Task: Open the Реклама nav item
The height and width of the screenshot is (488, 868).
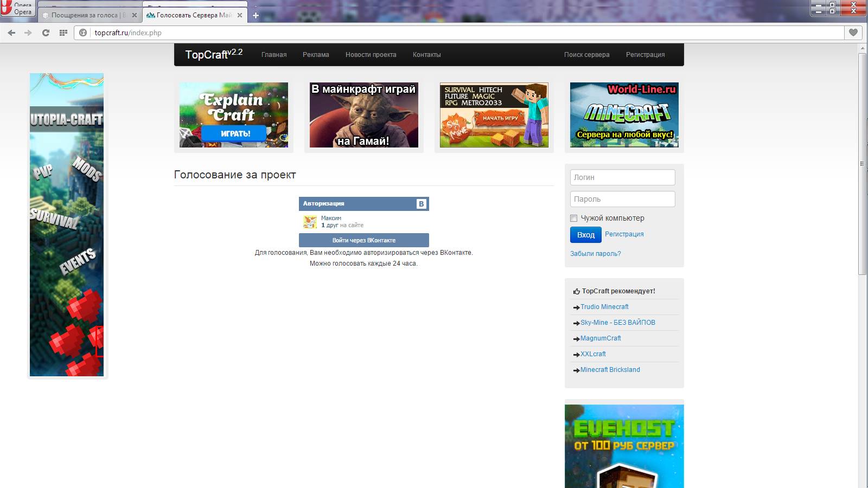Action: [x=316, y=55]
